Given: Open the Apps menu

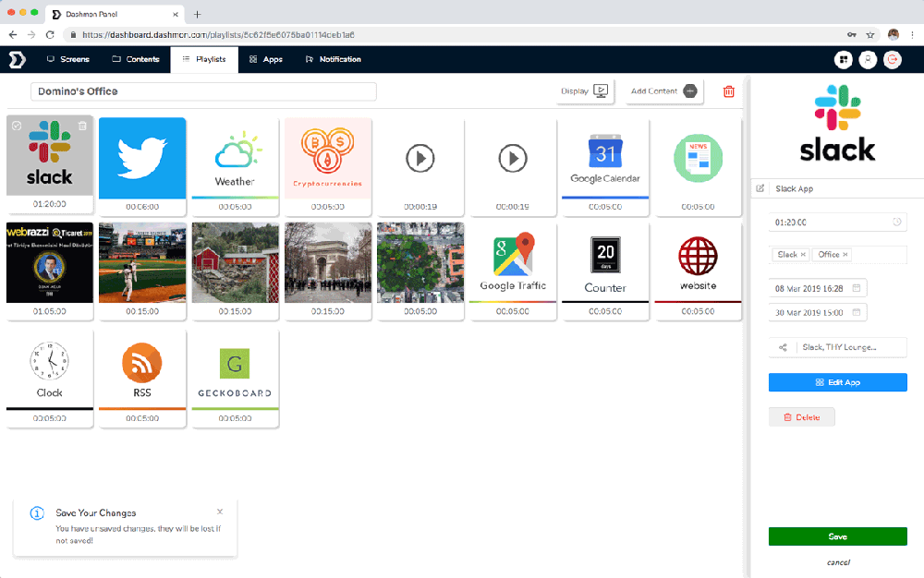Looking at the screenshot, I should tap(266, 59).
